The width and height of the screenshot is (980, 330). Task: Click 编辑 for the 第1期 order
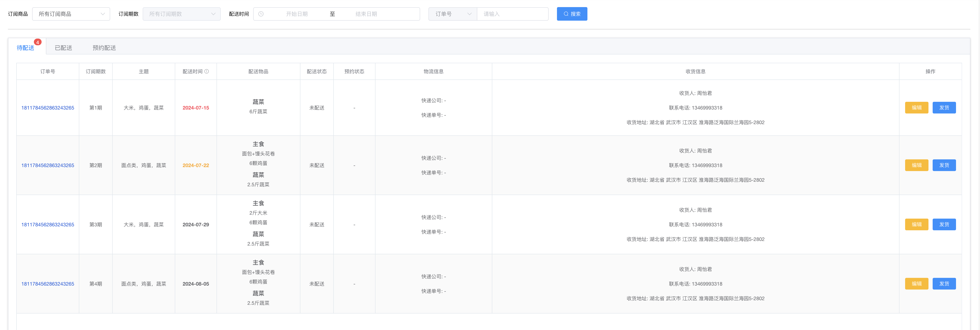coord(916,108)
